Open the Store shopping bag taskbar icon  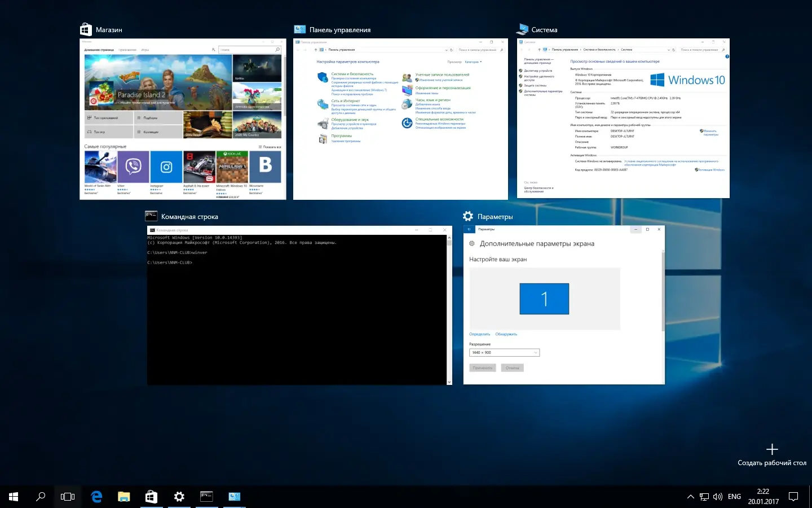[x=151, y=497]
